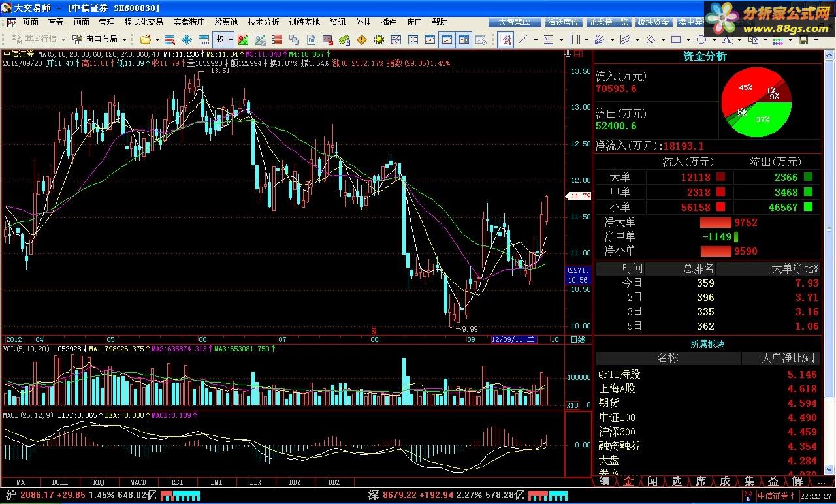Click the save diskette icon

[x=803, y=40]
